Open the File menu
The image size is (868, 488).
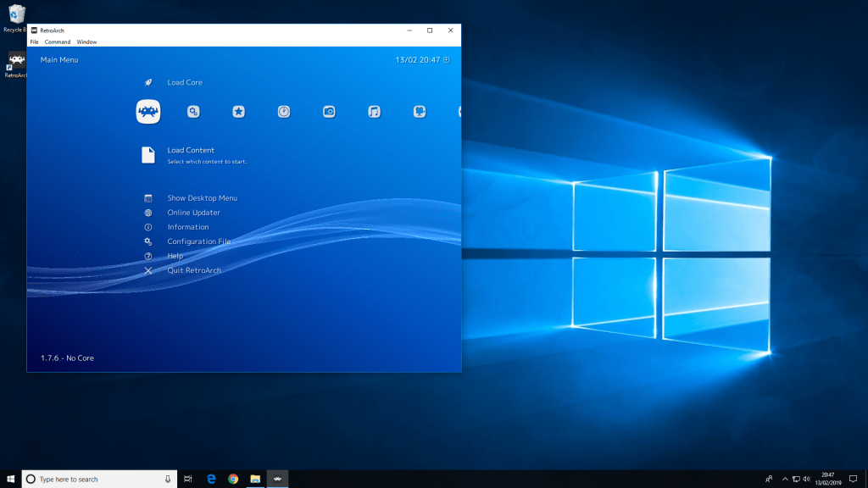point(34,42)
